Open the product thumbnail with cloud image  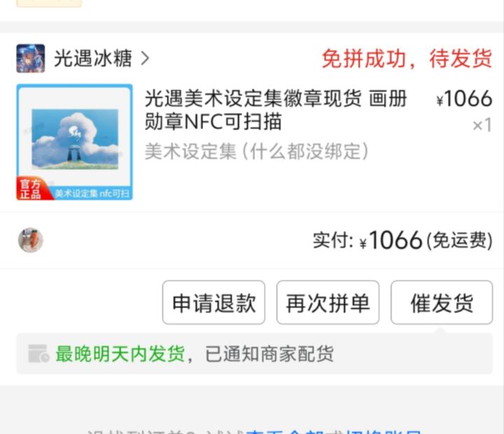coord(75,142)
